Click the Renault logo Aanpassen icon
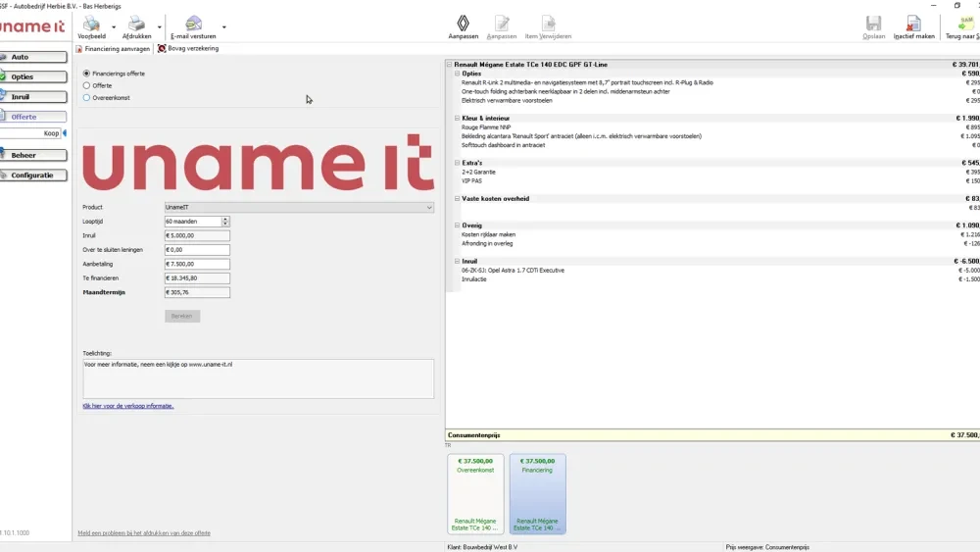Viewport: 980px width, 552px height. [464, 24]
